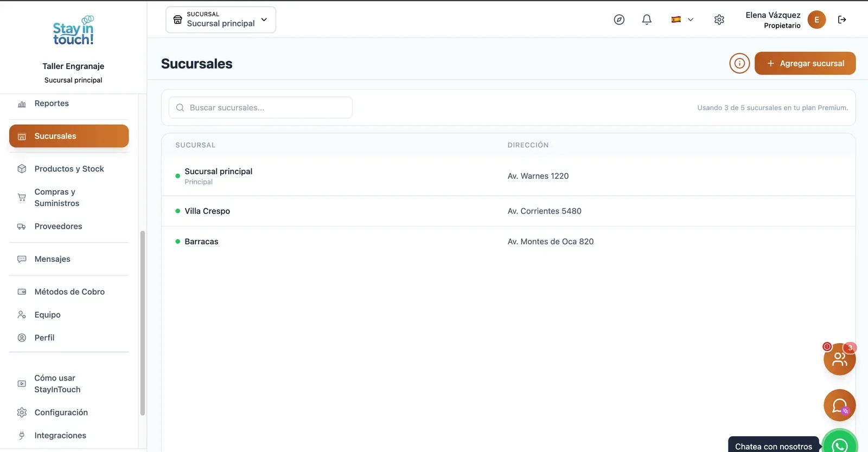The height and width of the screenshot is (452, 868).
Task: Click the sidebar vertical scrollbar
Action: tap(143, 323)
